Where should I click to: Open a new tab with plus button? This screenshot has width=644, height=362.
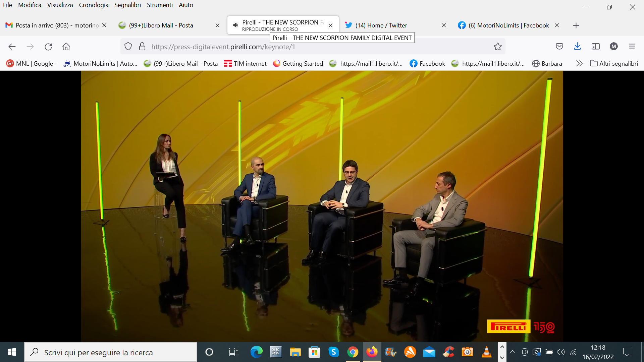576,25
